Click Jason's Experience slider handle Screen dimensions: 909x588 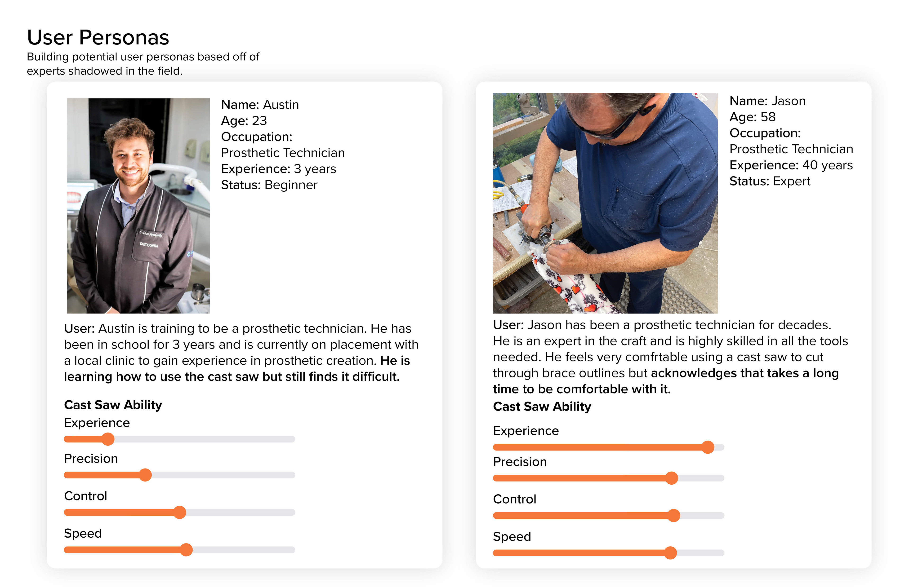(x=708, y=447)
